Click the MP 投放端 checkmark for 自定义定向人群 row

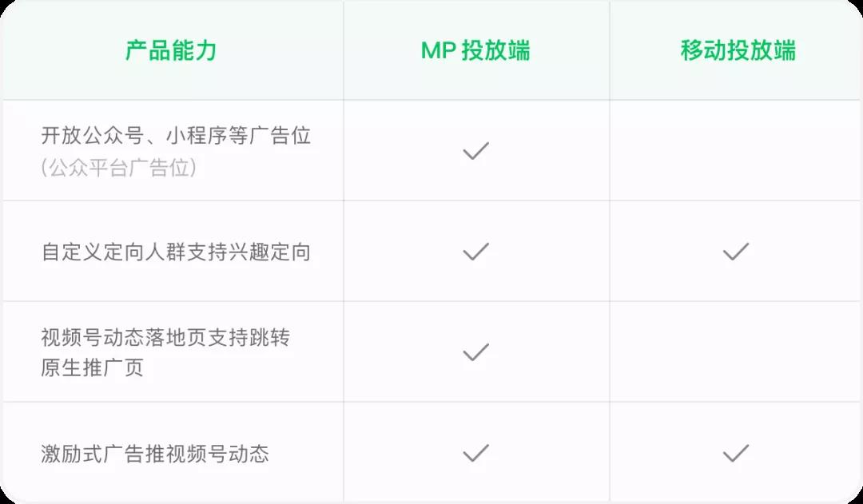click(475, 252)
